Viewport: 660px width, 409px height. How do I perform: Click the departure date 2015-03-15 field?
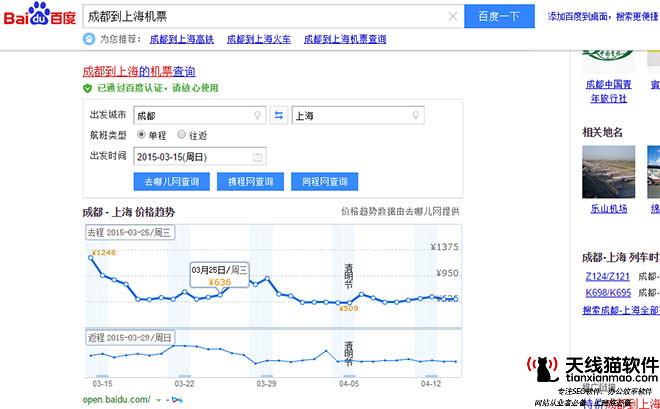pyautogui.click(x=200, y=157)
